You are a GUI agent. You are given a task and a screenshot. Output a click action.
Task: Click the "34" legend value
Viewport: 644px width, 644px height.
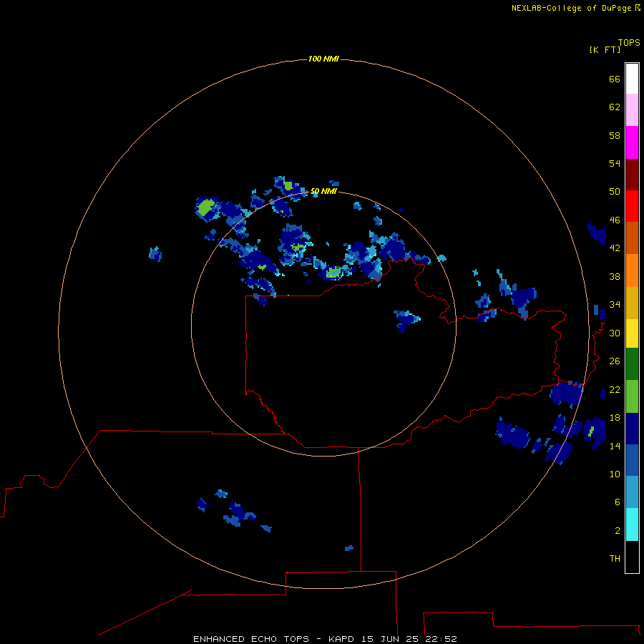(615, 305)
